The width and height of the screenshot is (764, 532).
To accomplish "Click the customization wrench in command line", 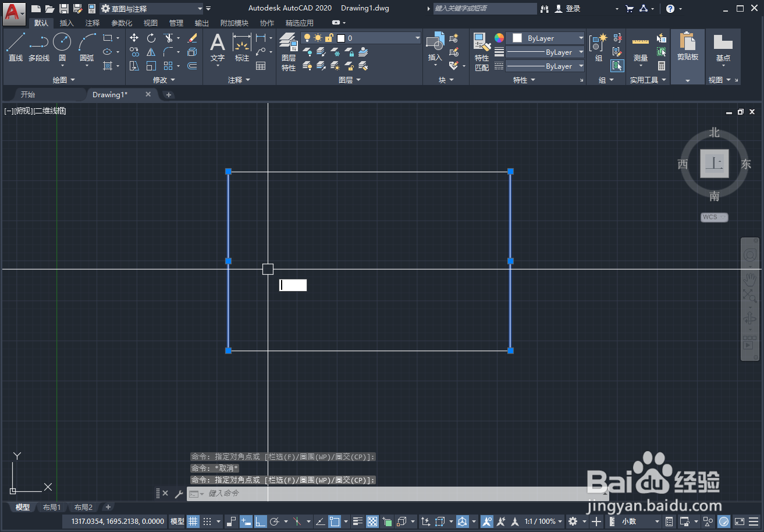I will click(x=179, y=494).
